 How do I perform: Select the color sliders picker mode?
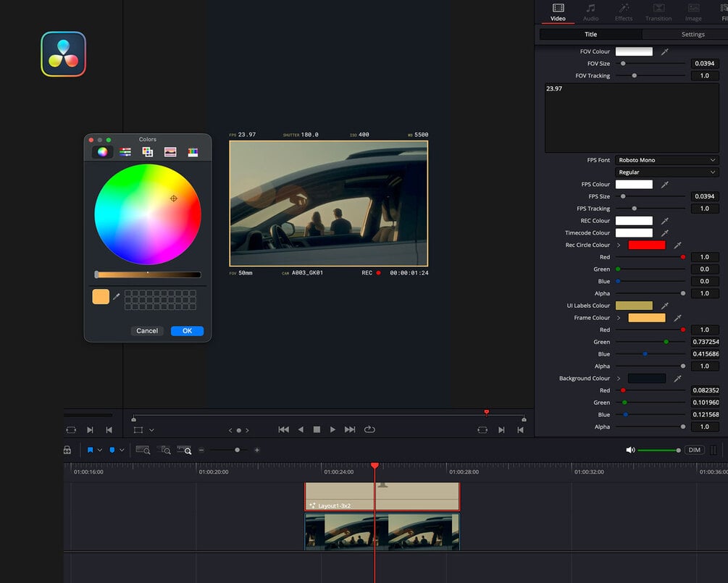[x=125, y=152]
